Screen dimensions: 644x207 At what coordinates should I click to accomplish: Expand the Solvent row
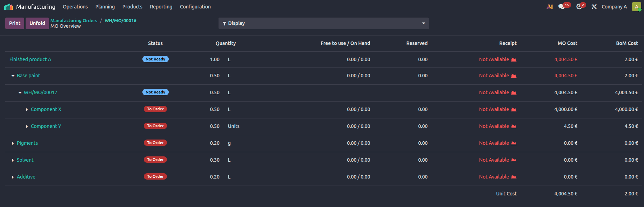pos(13,160)
